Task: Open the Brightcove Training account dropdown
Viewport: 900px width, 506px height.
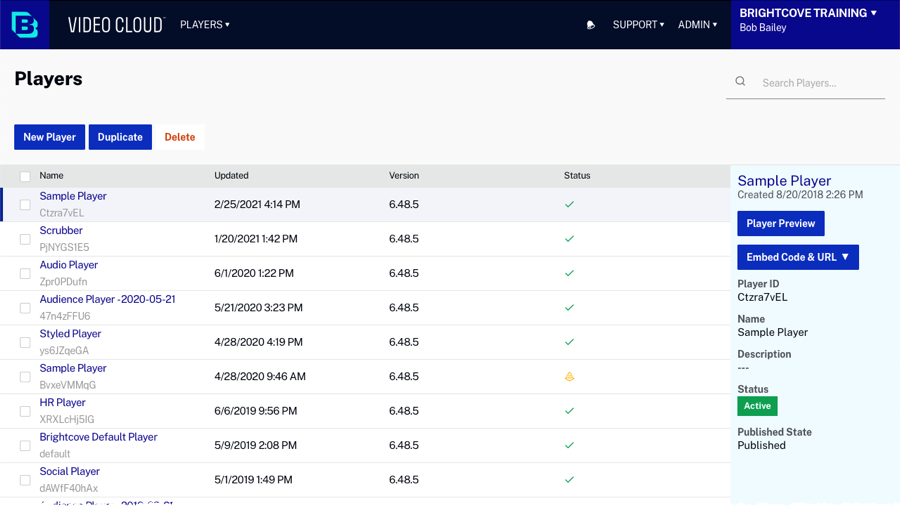Action: (x=808, y=14)
